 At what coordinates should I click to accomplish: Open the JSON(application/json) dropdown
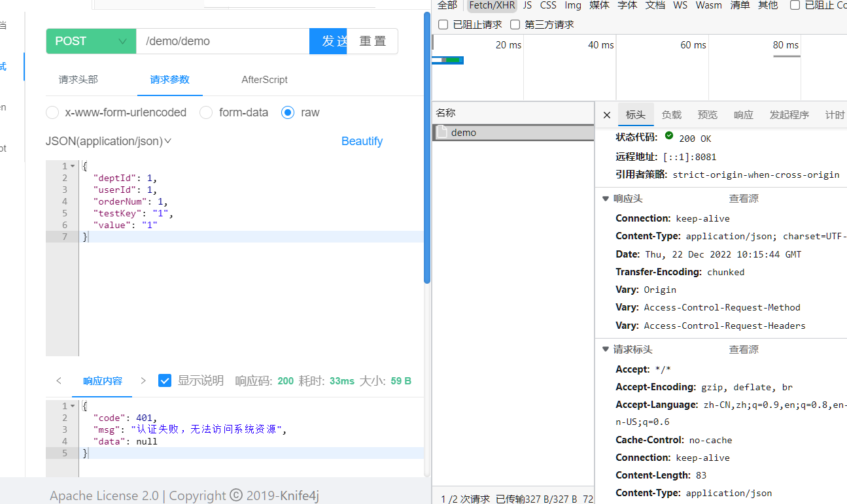(x=167, y=141)
